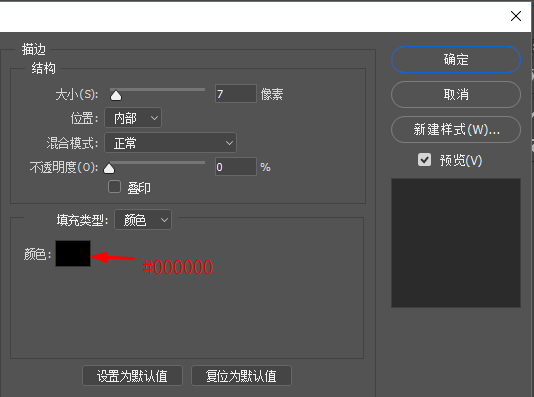
Task: Click the 取消 button
Action: coord(456,94)
